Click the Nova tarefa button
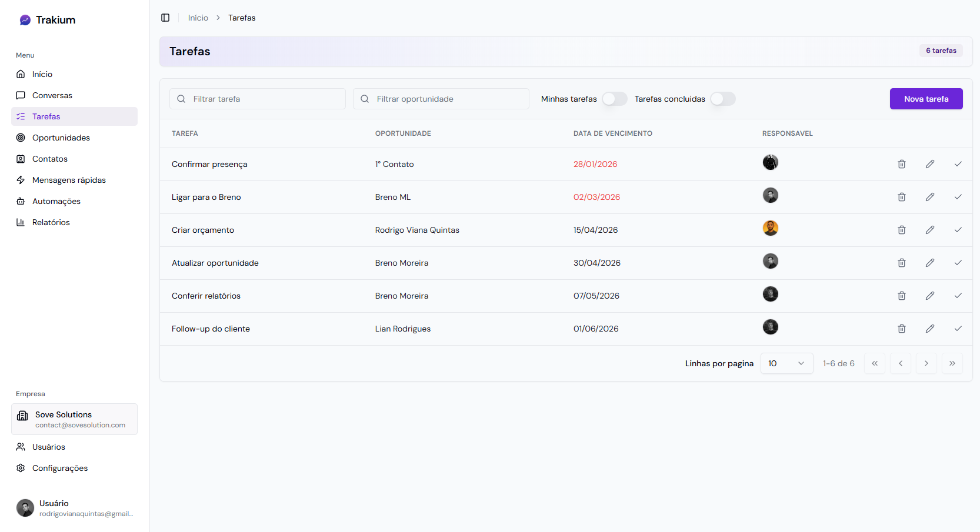 pos(926,99)
